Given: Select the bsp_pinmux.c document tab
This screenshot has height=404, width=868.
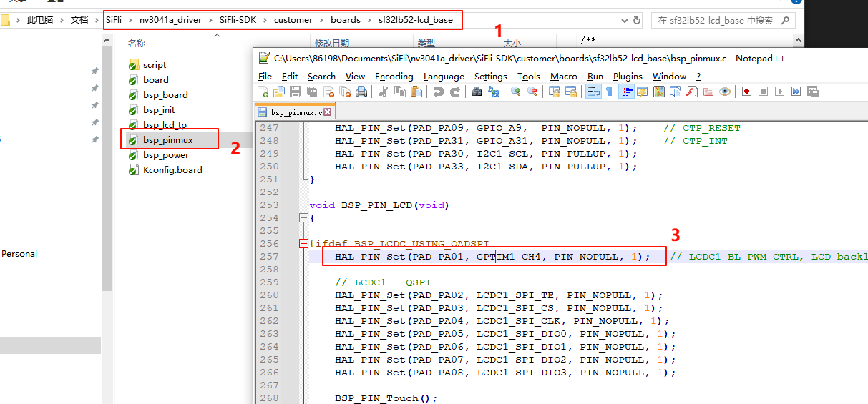Looking at the screenshot, I should coord(296,112).
